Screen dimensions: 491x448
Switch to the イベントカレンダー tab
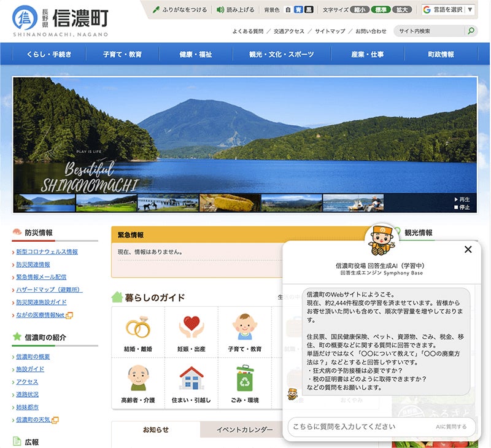point(244,430)
